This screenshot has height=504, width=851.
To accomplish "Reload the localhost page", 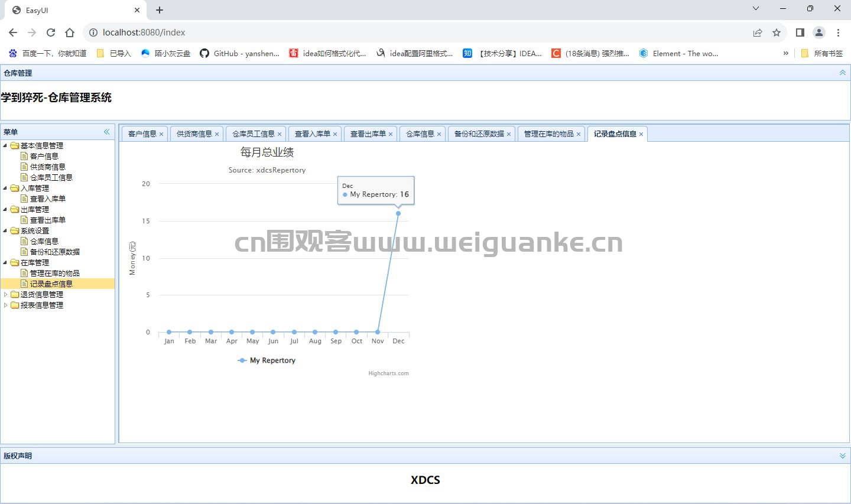I will click(51, 32).
